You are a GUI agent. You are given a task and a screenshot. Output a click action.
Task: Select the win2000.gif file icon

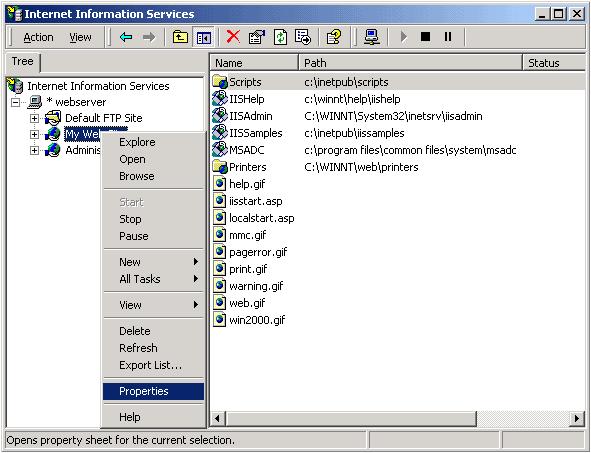pos(219,320)
